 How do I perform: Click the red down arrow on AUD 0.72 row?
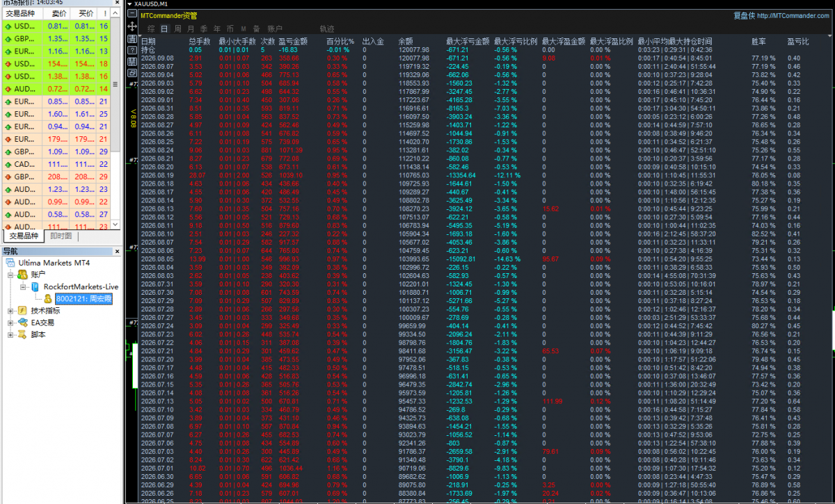click(x=8, y=89)
